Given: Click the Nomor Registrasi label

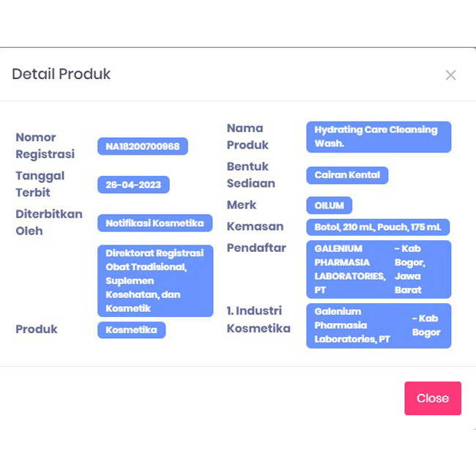Looking at the screenshot, I should pyautogui.click(x=45, y=146).
